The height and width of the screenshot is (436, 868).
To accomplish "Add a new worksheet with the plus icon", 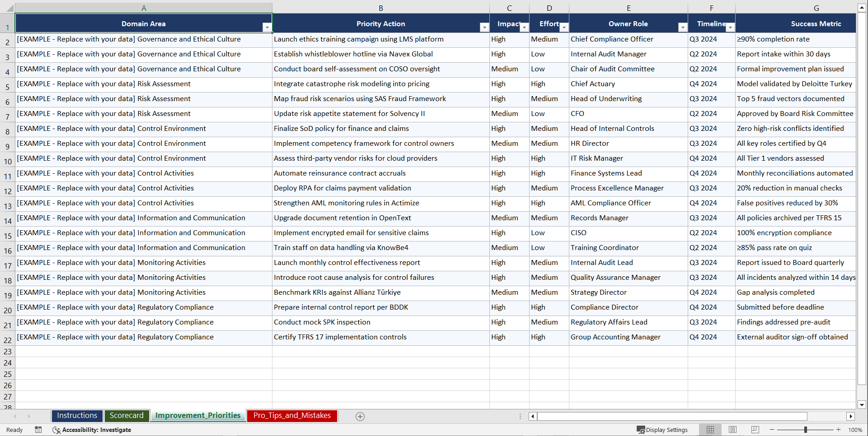I will 360,416.
